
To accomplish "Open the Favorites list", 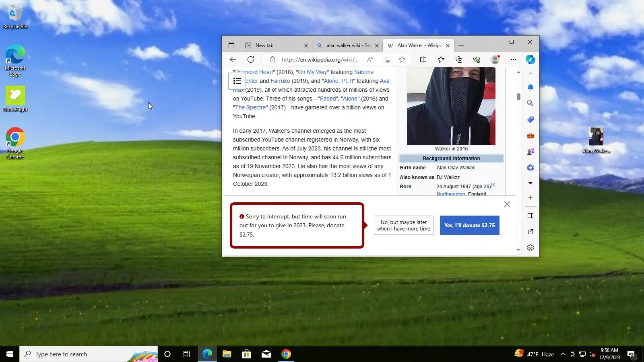I will [441, 60].
